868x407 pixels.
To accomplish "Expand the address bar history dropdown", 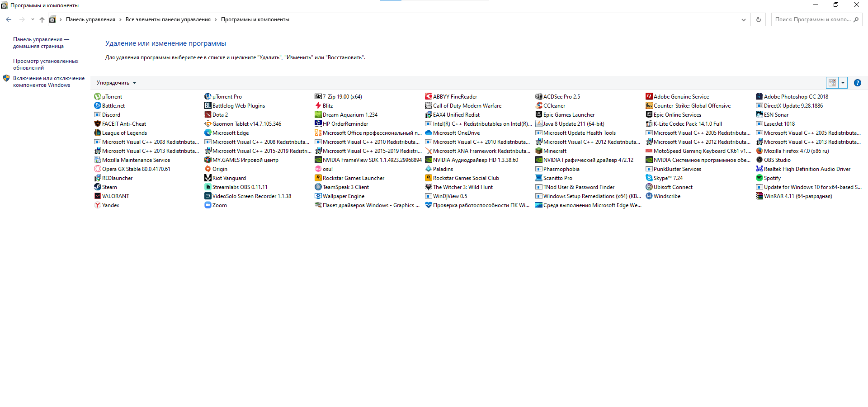I will click(743, 19).
